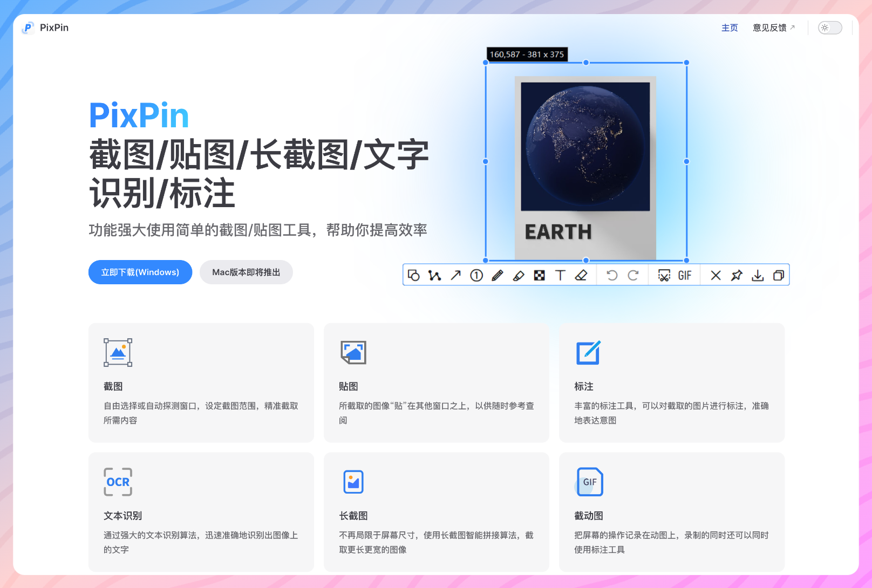Click the PixPin logo in the header

[x=45, y=28]
